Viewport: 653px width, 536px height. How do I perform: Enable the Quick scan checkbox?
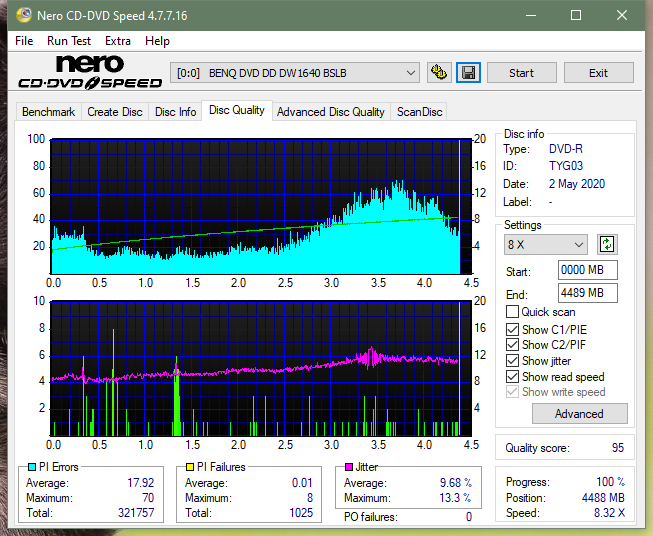coord(512,312)
